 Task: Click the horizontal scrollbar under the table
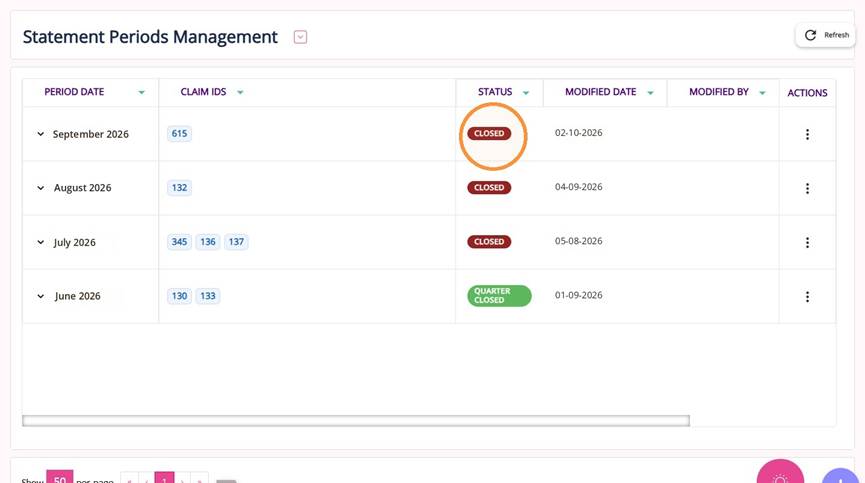tap(356, 421)
